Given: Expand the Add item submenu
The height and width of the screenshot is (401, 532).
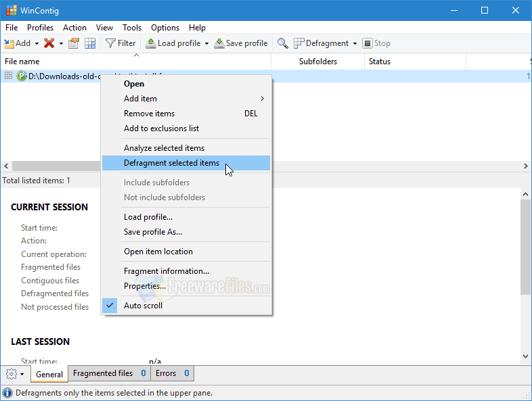Looking at the screenshot, I should pyautogui.click(x=186, y=99).
